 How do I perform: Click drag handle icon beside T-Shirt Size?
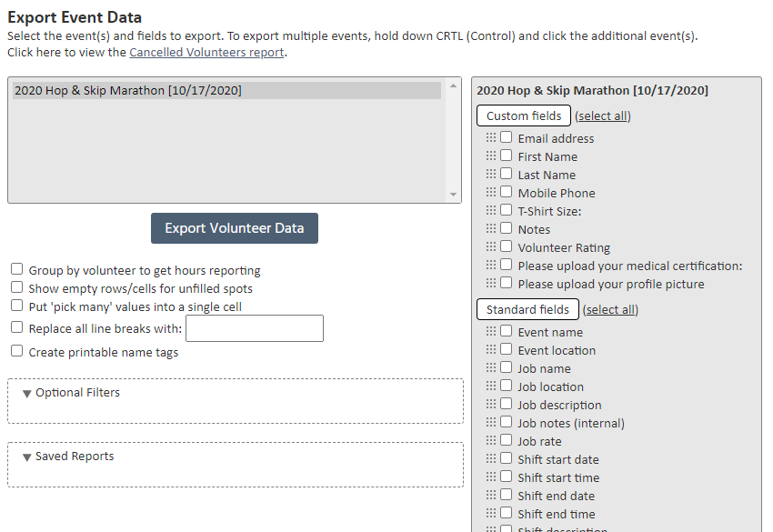491,210
